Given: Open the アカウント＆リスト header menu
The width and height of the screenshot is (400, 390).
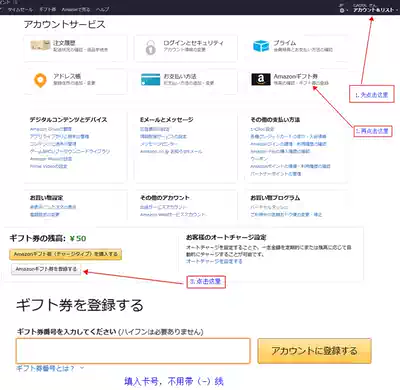Looking at the screenshot, I should [x=374, y=10].
